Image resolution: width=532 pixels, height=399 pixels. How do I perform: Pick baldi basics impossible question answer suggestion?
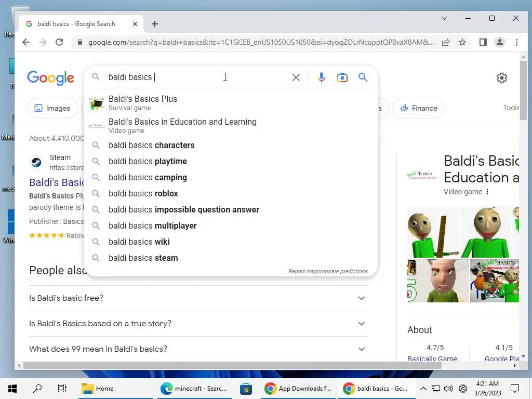(x=231, y=210)
